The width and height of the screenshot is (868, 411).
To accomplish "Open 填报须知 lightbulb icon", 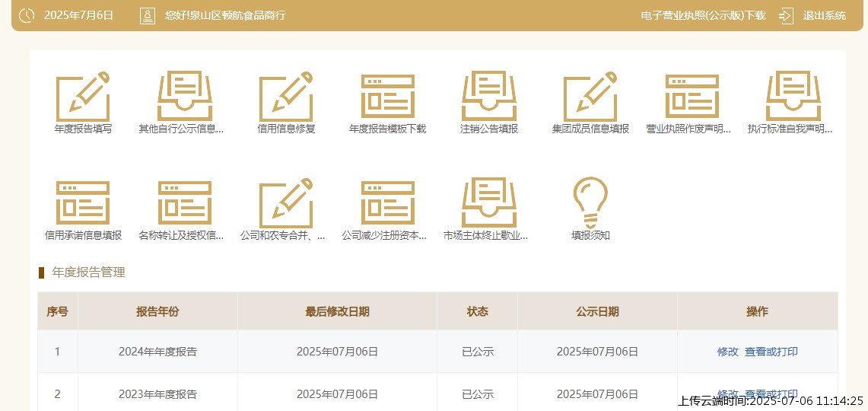I will 590,202.
